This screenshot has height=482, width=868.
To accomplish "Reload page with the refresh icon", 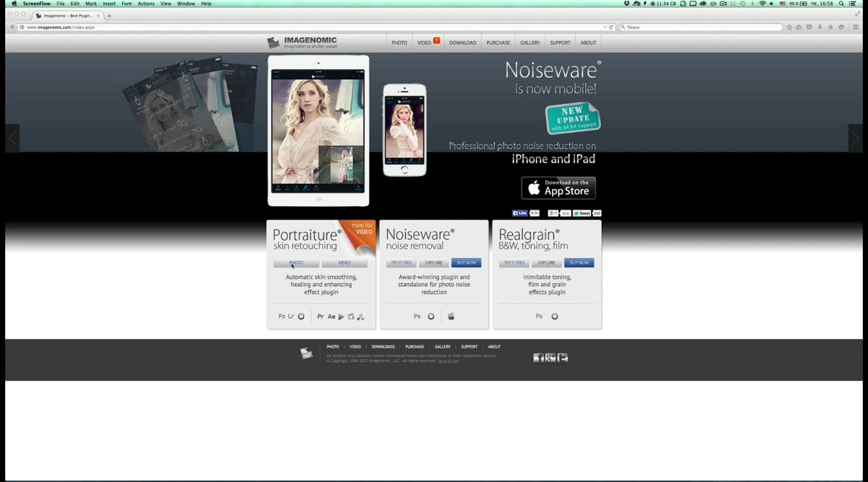I will [611, 27].
